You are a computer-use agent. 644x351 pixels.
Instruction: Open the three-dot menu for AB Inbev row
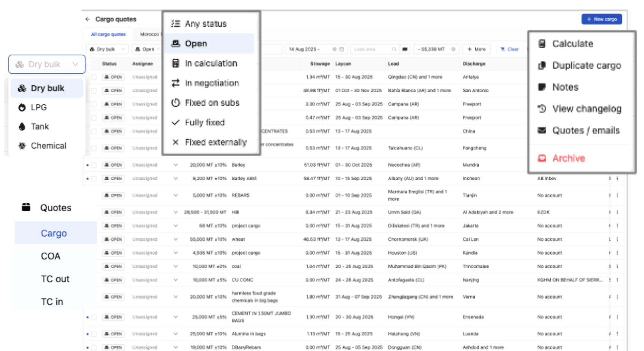tap(617, 178)
